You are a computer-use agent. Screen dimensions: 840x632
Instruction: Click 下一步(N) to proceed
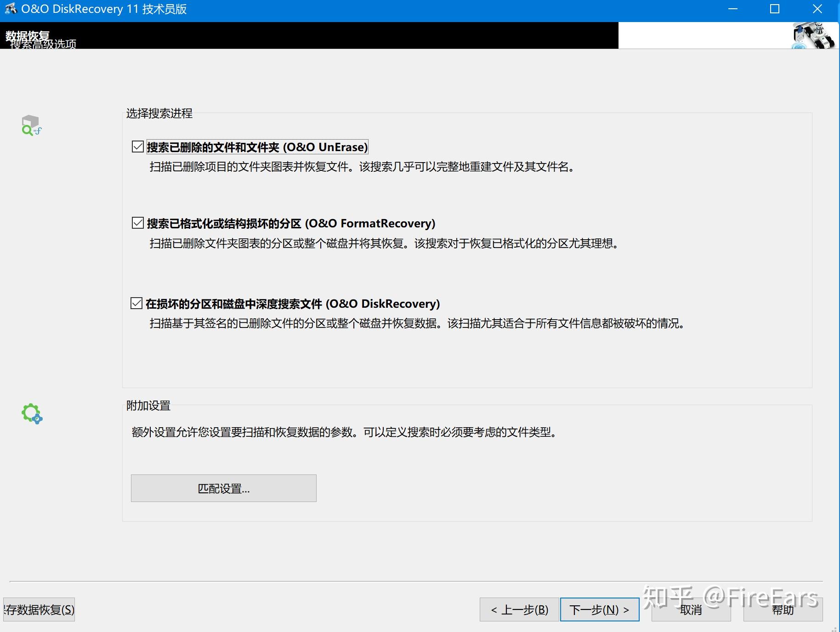(599, 609)
